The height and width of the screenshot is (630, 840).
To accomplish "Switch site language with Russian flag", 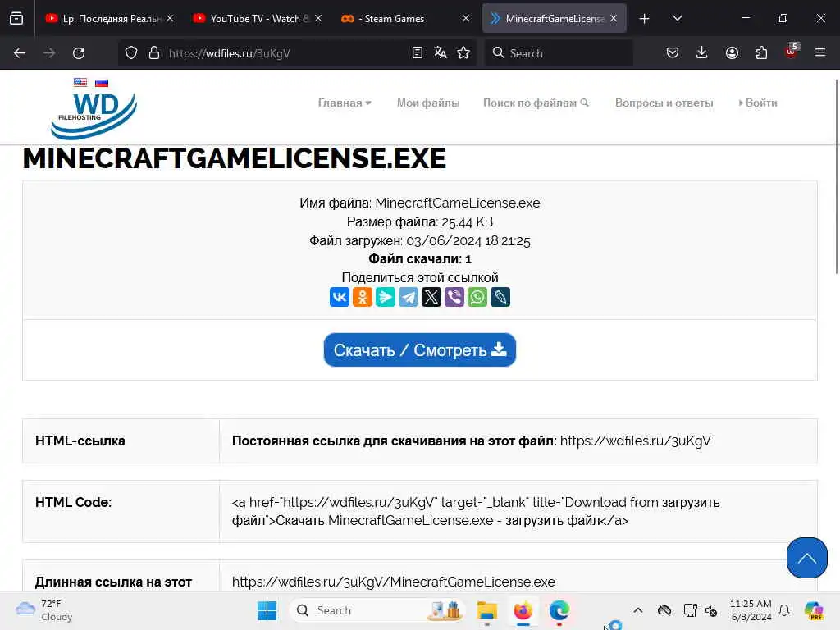I will coord(102,83).
